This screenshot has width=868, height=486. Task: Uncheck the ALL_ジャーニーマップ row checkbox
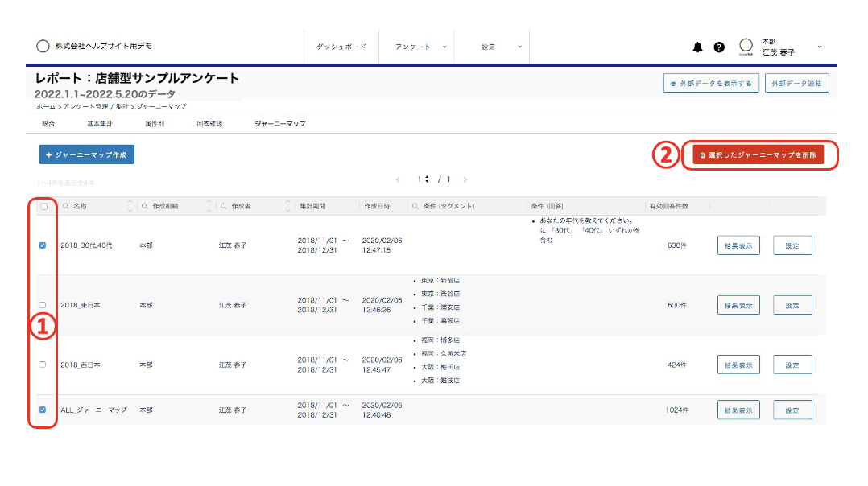(43, 410)
